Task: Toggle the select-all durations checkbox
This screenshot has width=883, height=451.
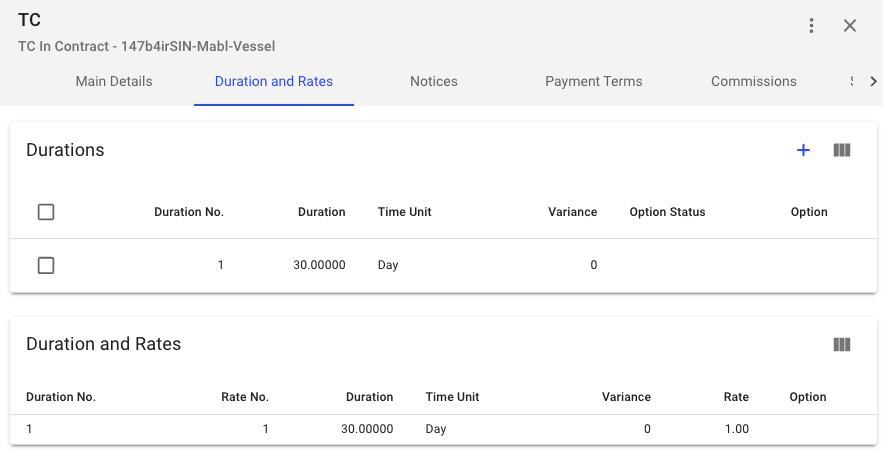Action: pyautogui.click(x=46, y=212)
